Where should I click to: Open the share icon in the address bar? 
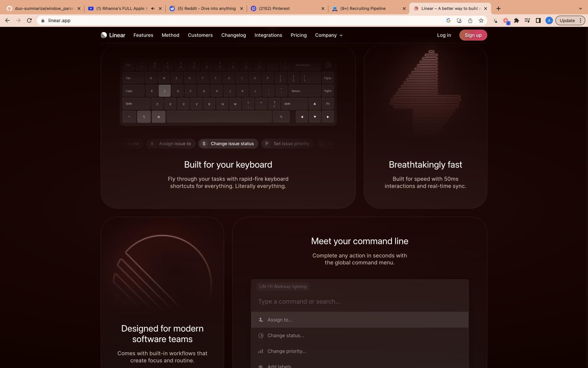(x=470, y=20)
